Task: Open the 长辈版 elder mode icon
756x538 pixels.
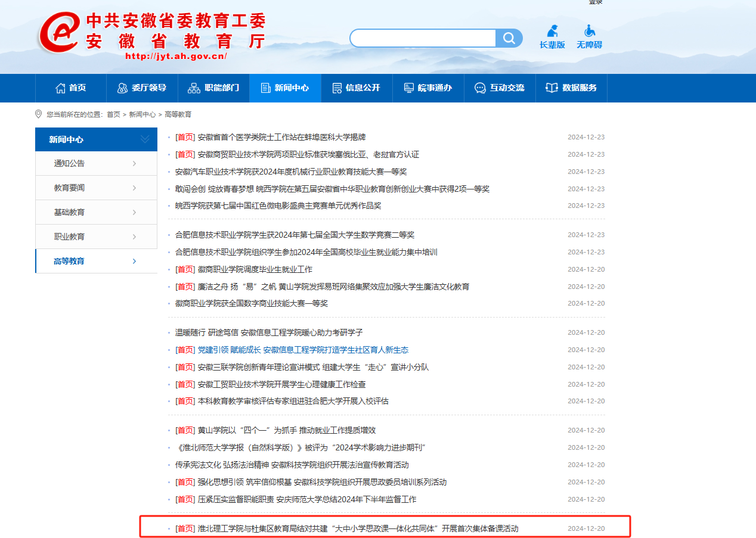Action: click(x=552, y=36)
